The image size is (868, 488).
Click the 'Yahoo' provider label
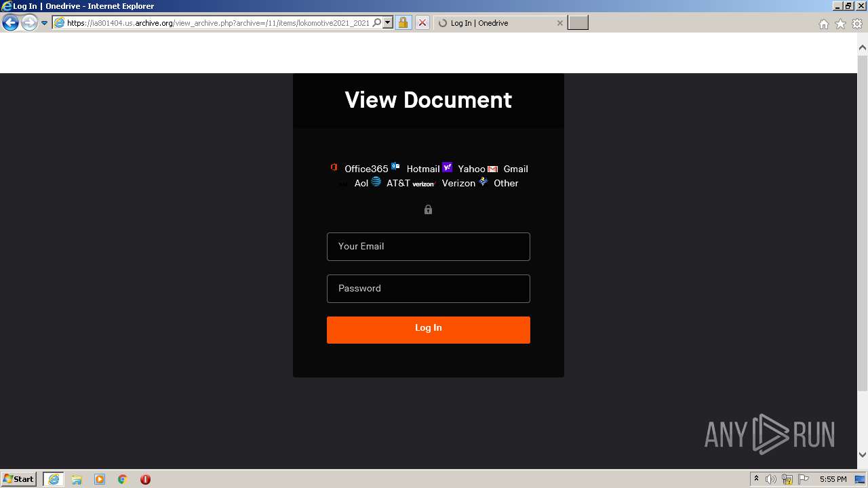tap(471, 169)
